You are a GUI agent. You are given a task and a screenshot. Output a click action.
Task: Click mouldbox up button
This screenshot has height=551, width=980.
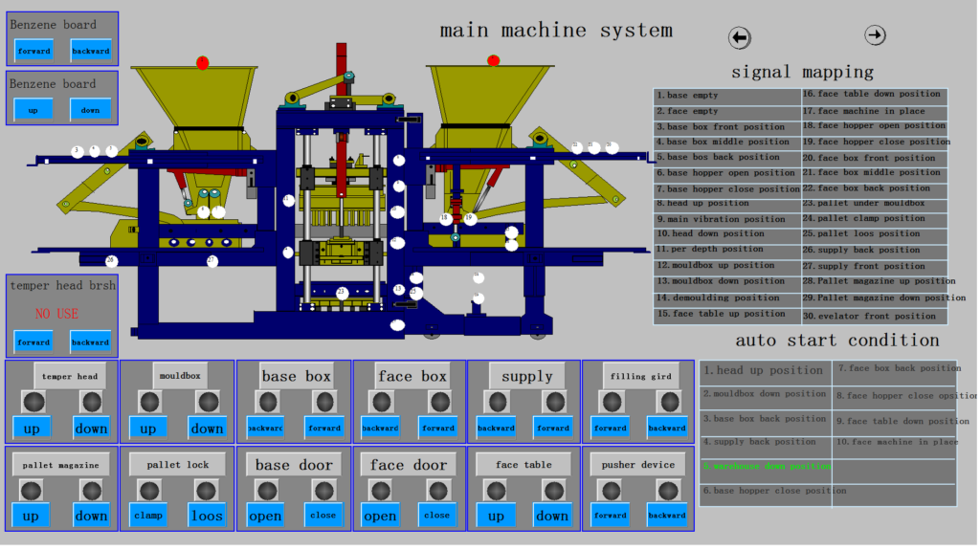pyautogui.click(x=148, y=429)
